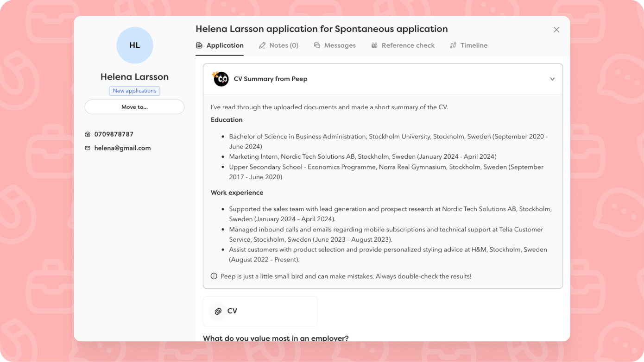Click the envelope icon beside helena@gmail.com
644x362 pixels.
coord(88,148)
